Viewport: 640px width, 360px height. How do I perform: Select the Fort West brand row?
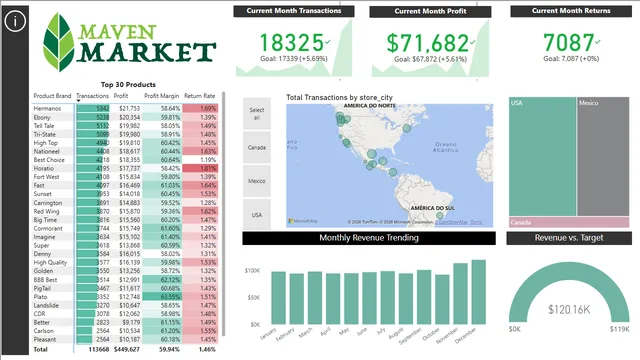pos(125,177)
